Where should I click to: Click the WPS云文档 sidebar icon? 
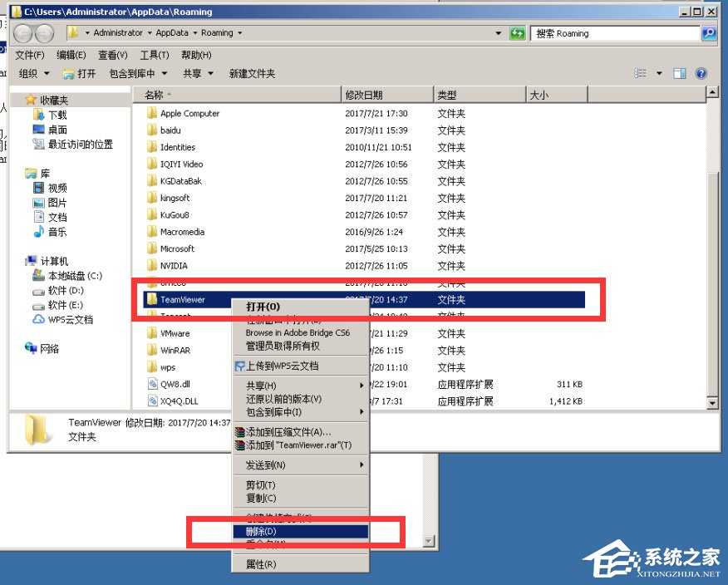(38, 318)
